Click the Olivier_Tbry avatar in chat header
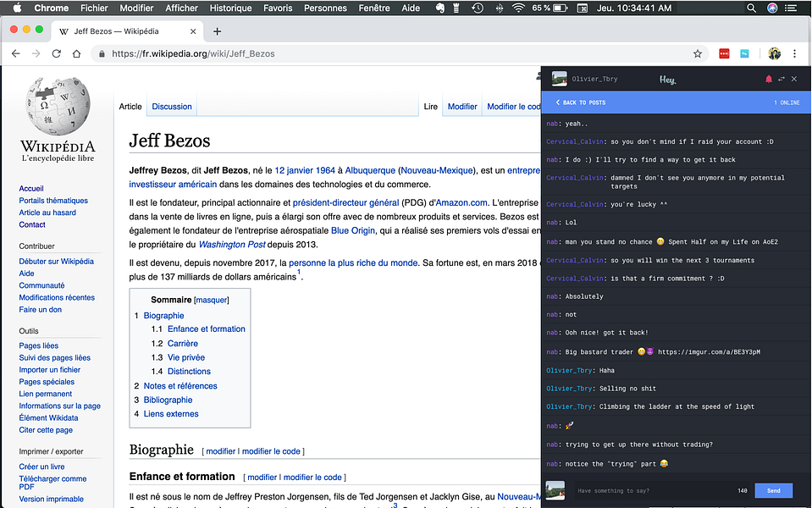Image resolution: width=812 pixels, height=508 pixels. pos(560,80)
